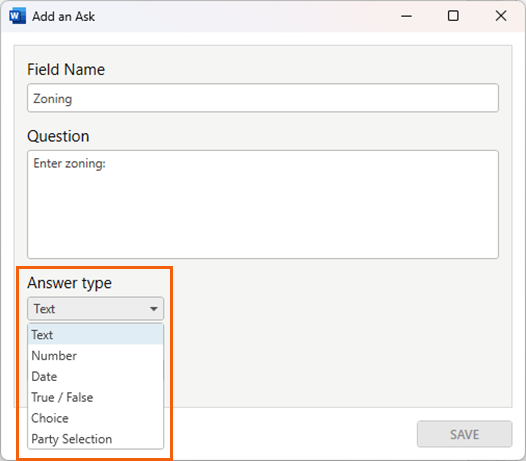The width and height of the screenshot is (526, 461).
Task: Click inside the Question text area
Action: point(263,204)
